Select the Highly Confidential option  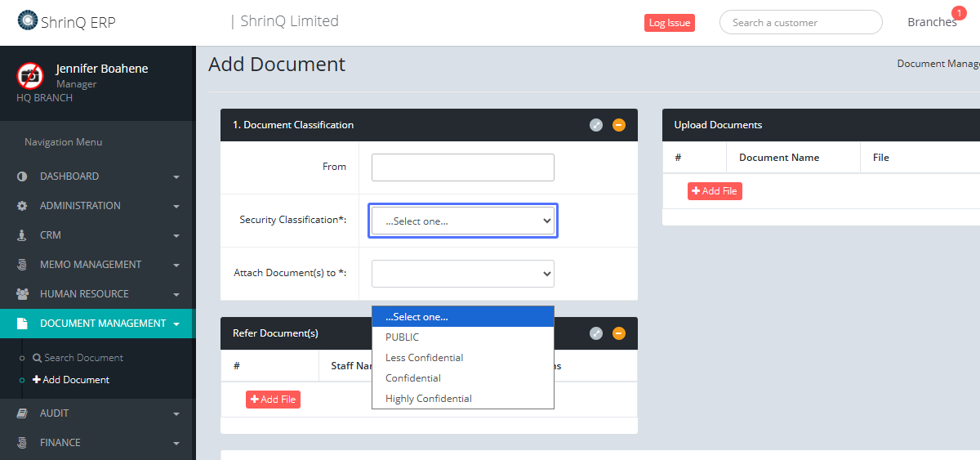point(429,399)
